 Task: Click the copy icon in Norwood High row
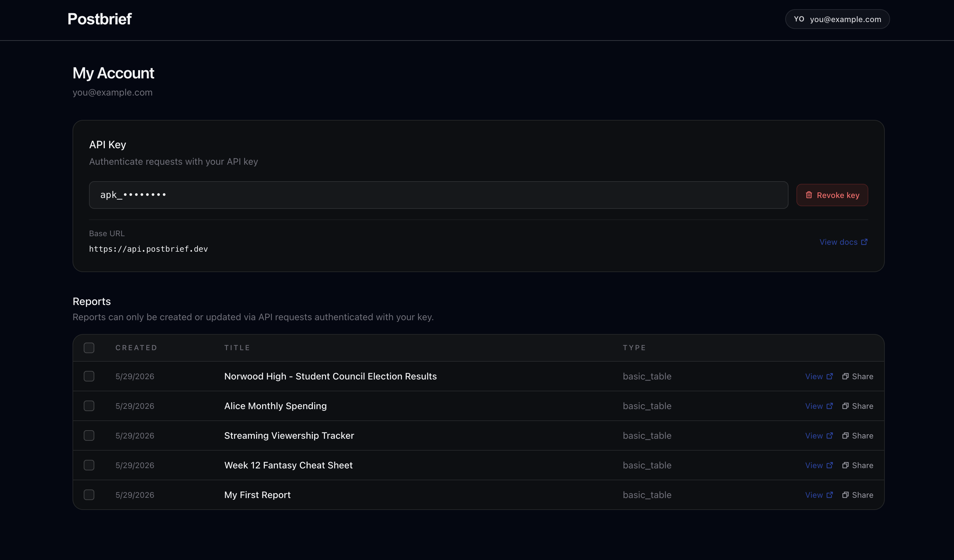845,376
